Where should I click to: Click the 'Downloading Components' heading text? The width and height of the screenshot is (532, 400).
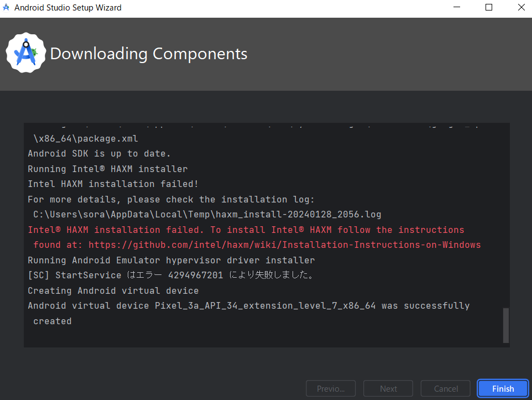coord(148,54)
